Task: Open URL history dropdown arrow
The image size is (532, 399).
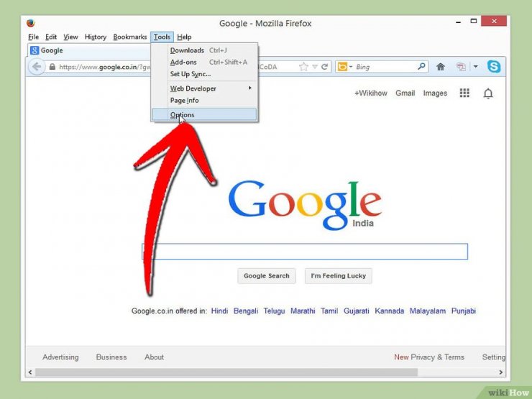Action: pyautogui.click(x=315, y=67)
